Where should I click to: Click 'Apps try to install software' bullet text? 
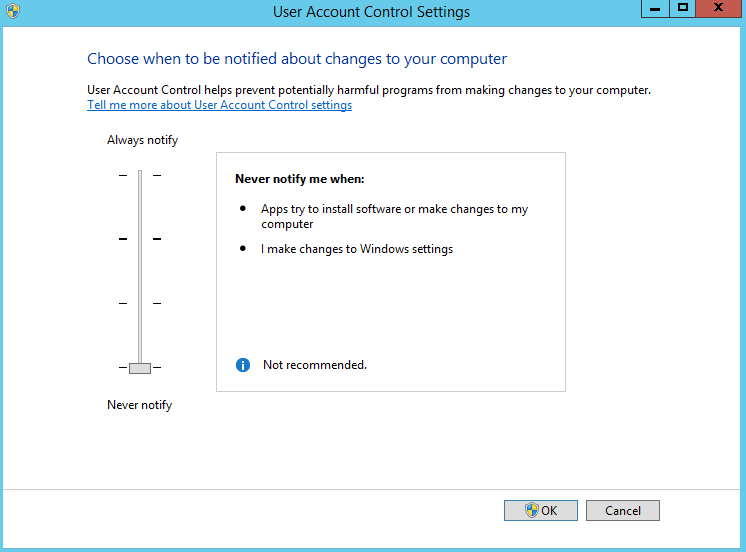(x=394, y=217)
